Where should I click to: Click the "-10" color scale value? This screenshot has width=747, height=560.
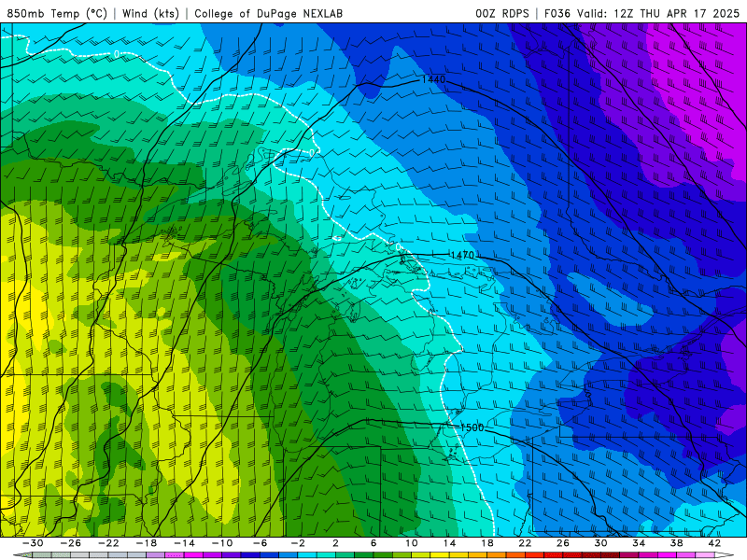(222, 543)
